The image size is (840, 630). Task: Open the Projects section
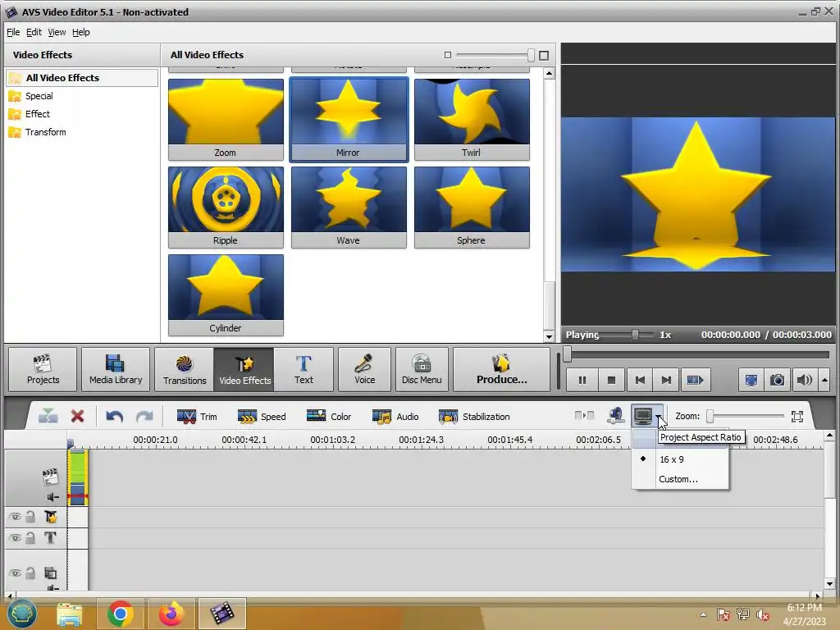tap(43, 369)
